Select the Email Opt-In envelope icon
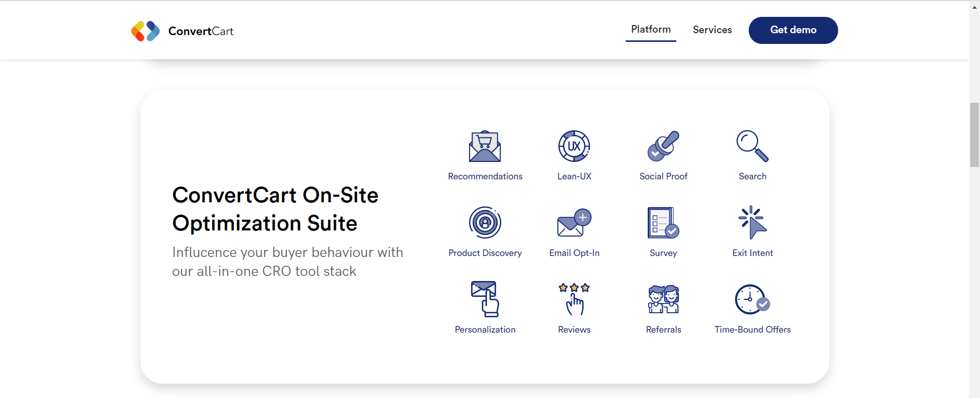This screenshot has height=398, width=980. point(574,223)
